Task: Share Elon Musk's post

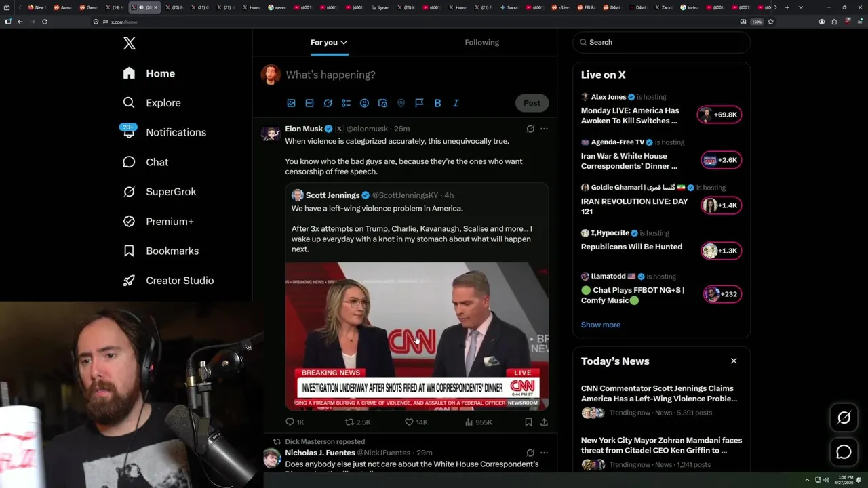Action: (544, 422)
